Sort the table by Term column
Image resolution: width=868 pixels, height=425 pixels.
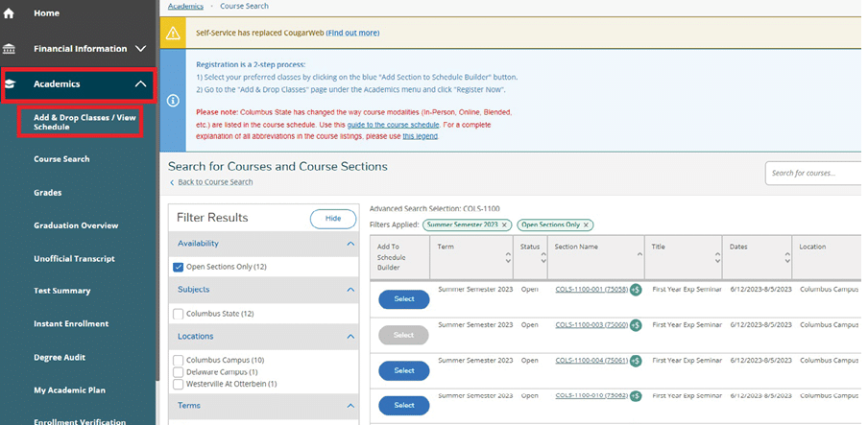(508, 257)
